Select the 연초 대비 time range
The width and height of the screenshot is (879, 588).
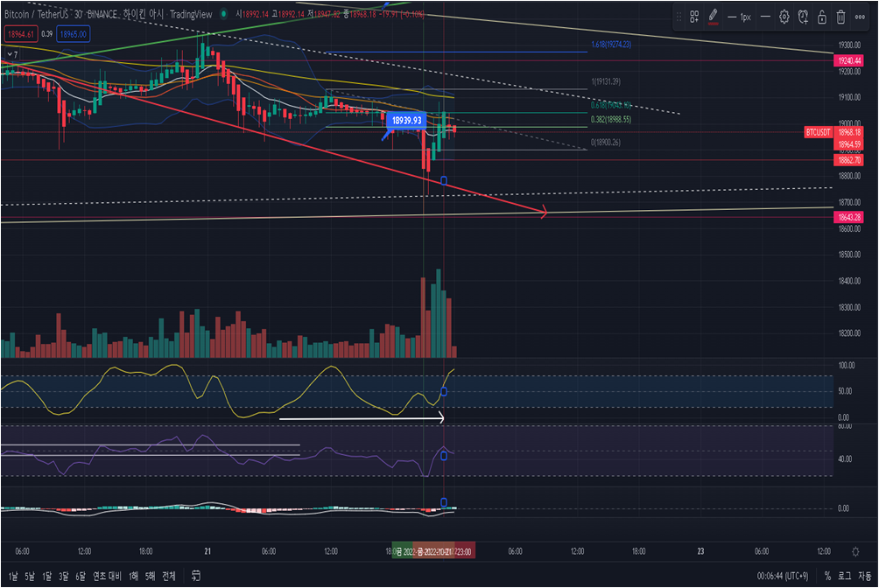pyautogui.click(x=107, y=577)
